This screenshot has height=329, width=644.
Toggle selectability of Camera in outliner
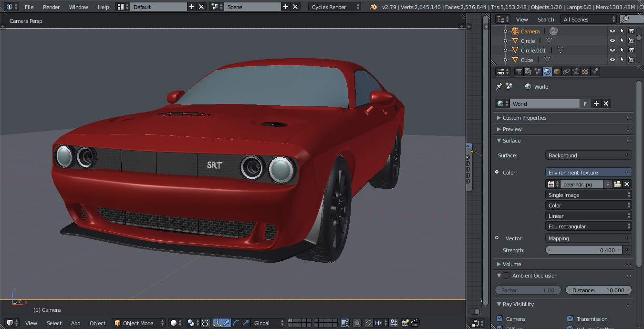622,31
